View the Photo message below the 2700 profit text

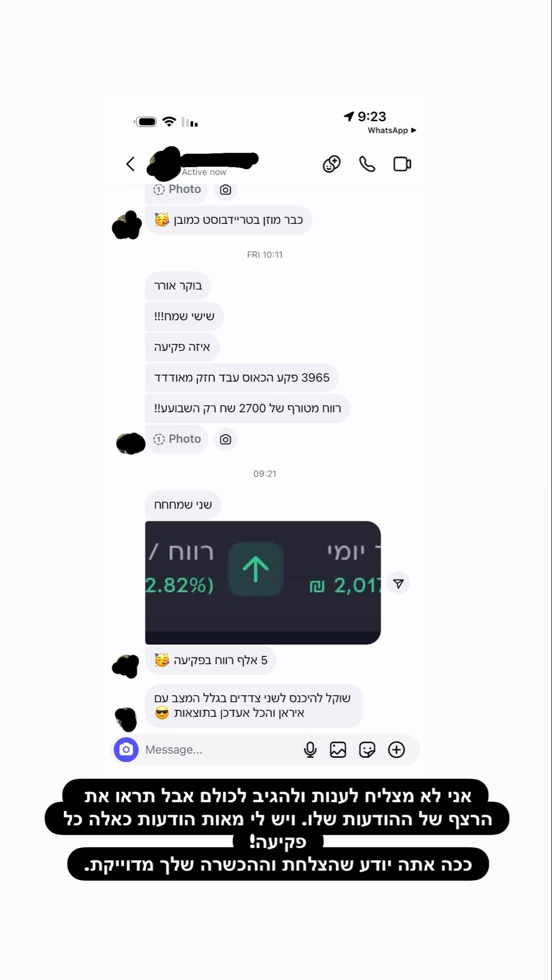point(177,439)
